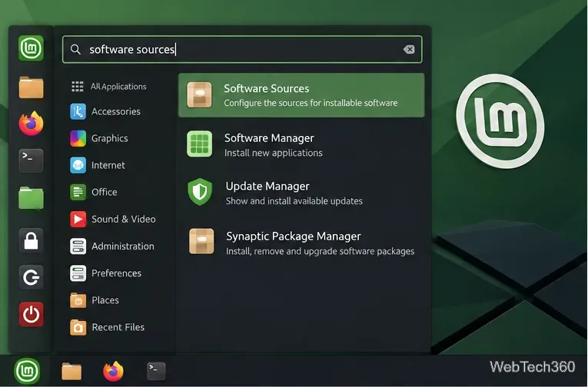
Task: Launch Synaptic Package Manager result
Action: (x=301, y=243)
